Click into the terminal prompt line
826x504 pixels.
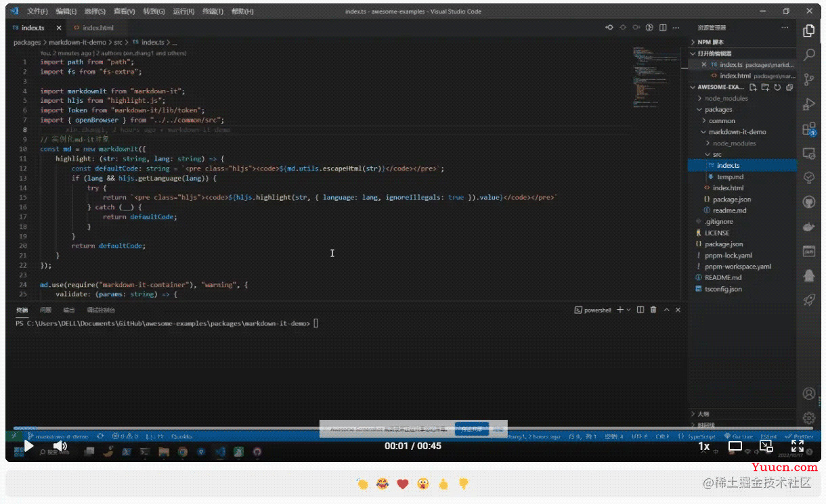[167, 324]
